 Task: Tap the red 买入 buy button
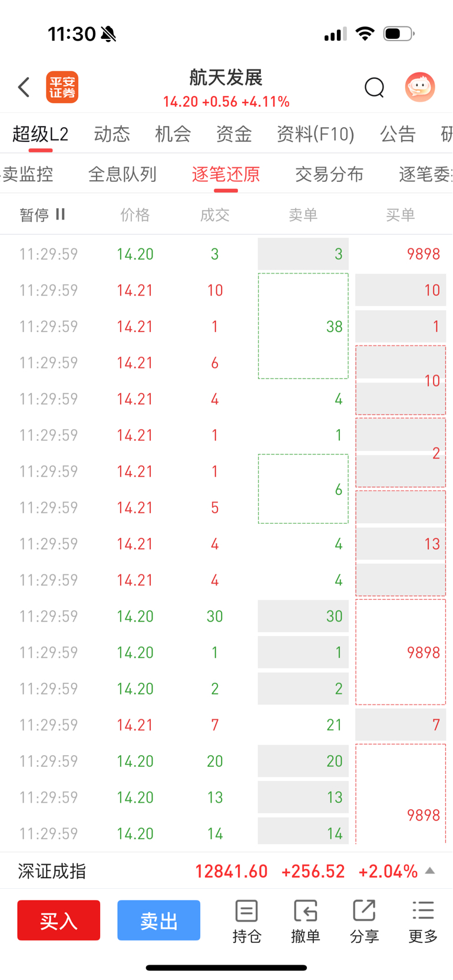[x=59, y=921]
